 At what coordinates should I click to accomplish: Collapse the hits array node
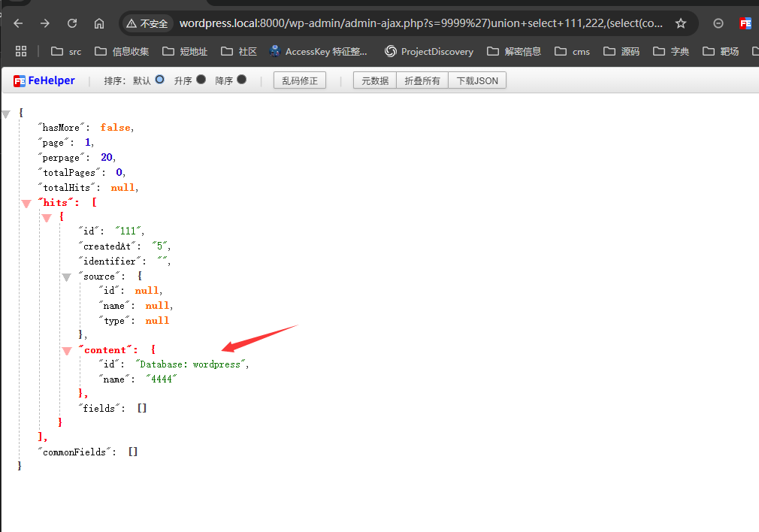(x=27, y=202)
